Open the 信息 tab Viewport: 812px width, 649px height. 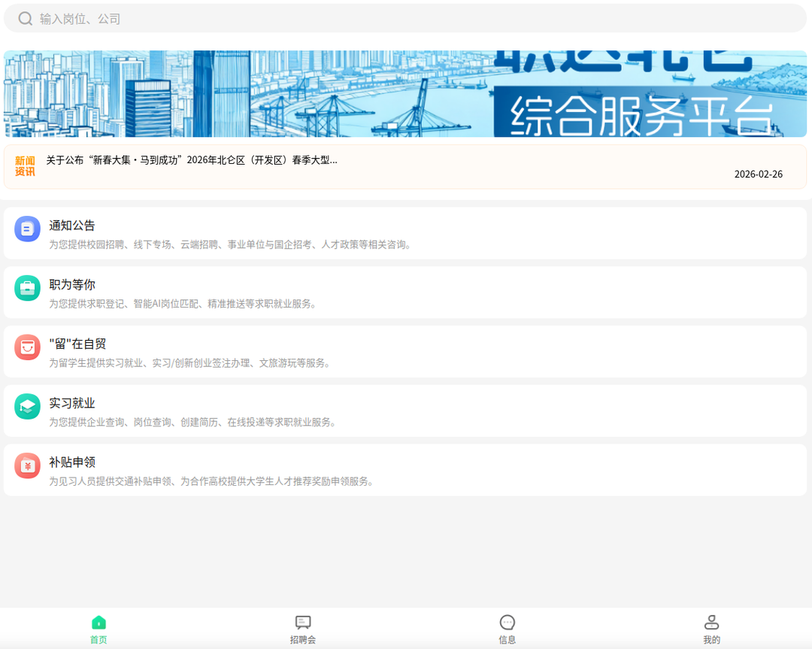507,628
